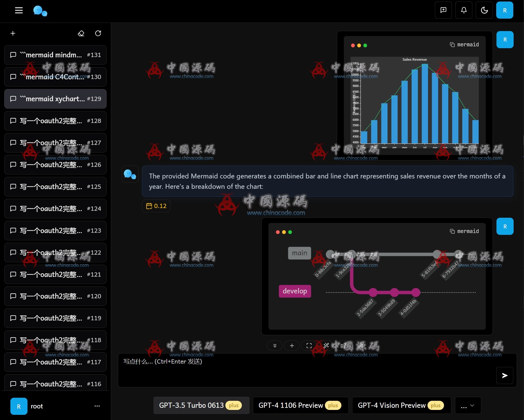Refresh the chat list

[x=98, y=33]
